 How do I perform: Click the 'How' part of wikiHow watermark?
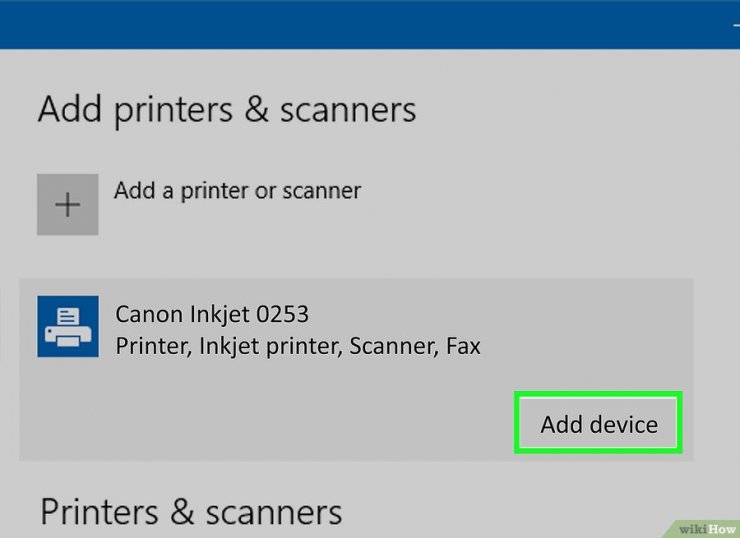point(721,527)
